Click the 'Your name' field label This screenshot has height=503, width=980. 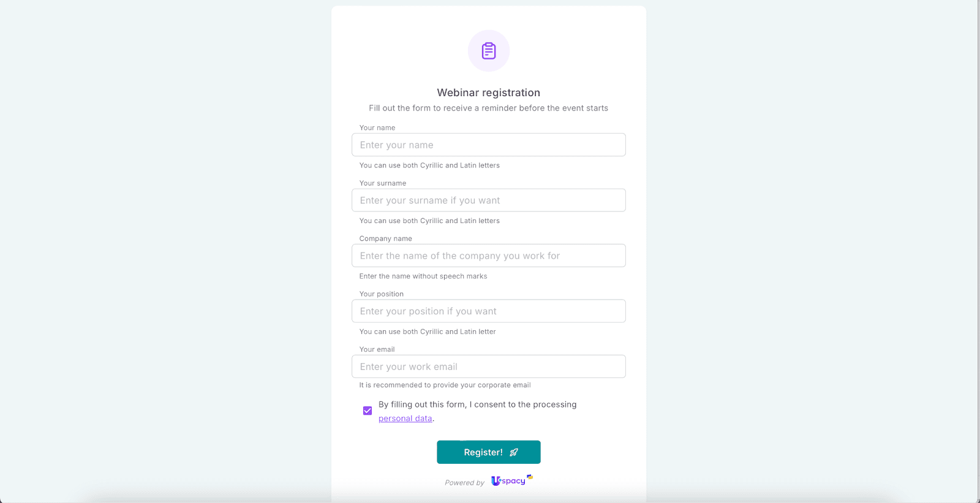click(x=377, y=128)
